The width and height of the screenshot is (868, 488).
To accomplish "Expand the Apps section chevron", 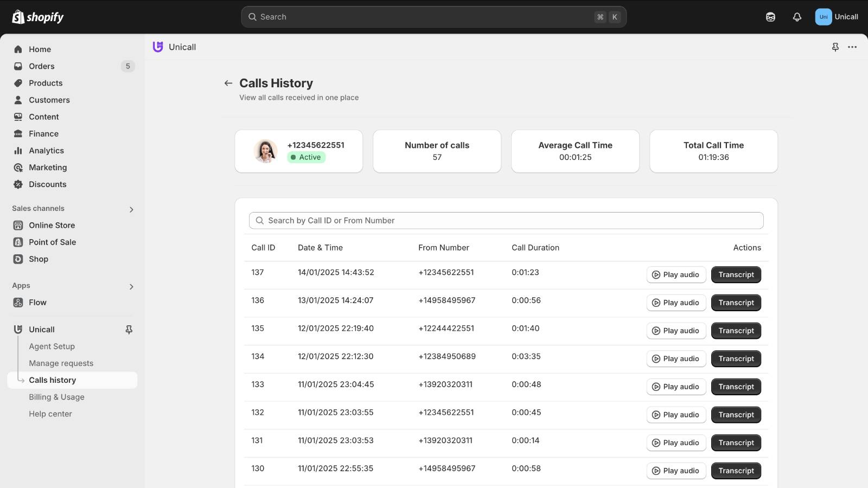I will [131, 286].
